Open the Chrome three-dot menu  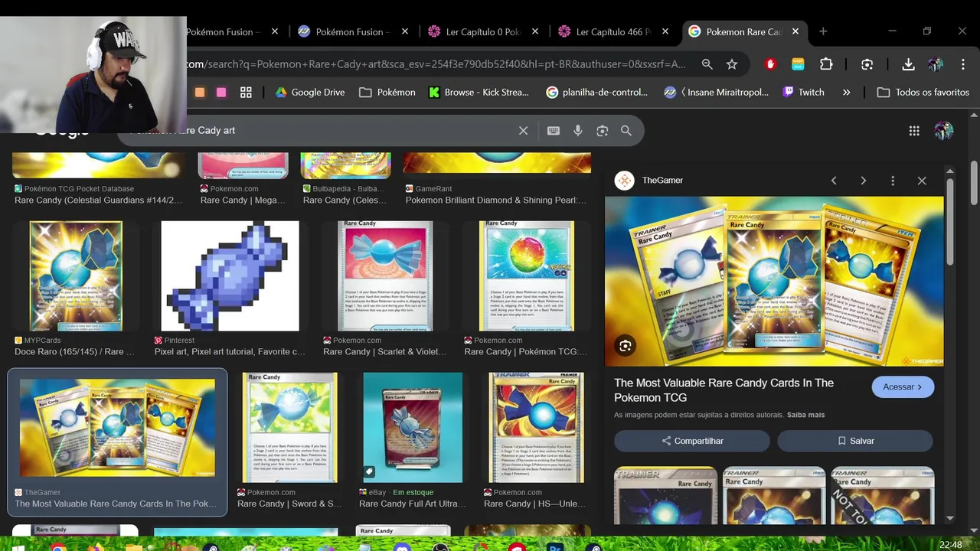(962, 64)
